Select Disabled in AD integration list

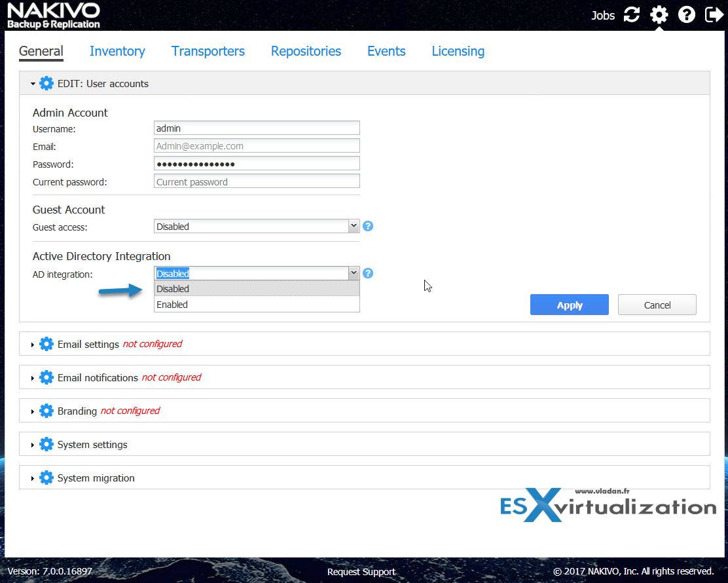point(257,289)
